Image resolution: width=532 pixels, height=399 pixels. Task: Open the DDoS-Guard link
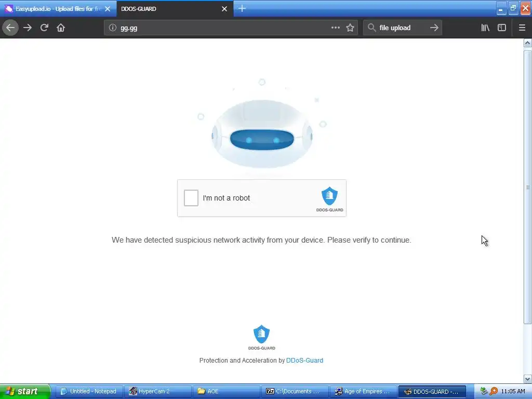[x=304, y=361]
